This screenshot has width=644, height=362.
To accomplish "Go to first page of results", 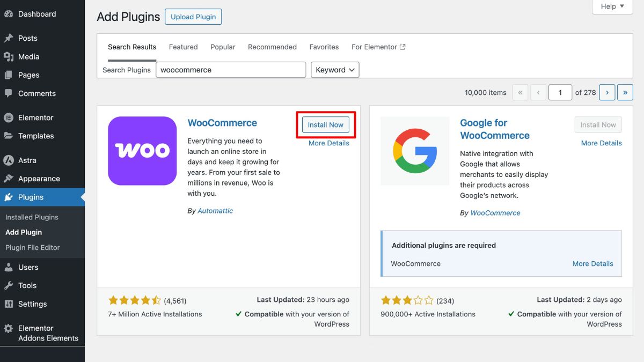I will coord(520,92).
